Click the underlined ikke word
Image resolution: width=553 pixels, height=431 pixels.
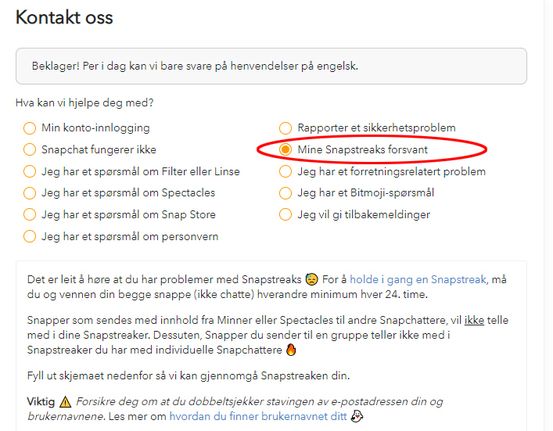474,320
